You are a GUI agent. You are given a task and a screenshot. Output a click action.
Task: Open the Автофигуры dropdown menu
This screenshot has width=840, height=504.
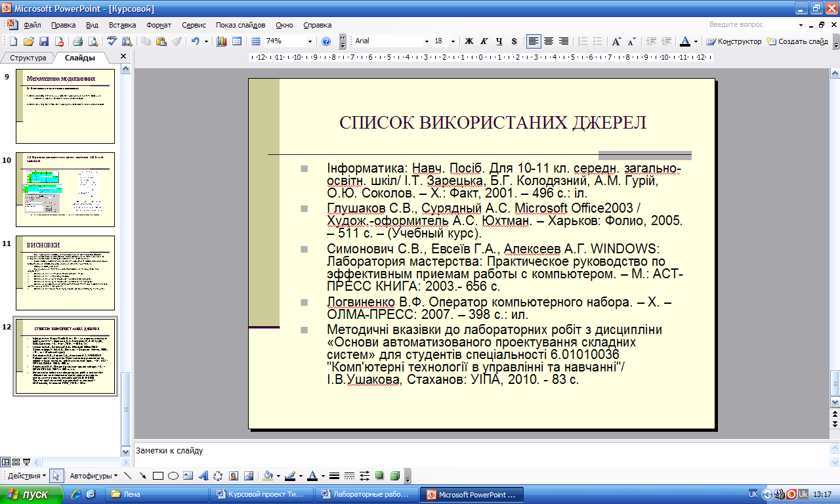coord(94,476)
